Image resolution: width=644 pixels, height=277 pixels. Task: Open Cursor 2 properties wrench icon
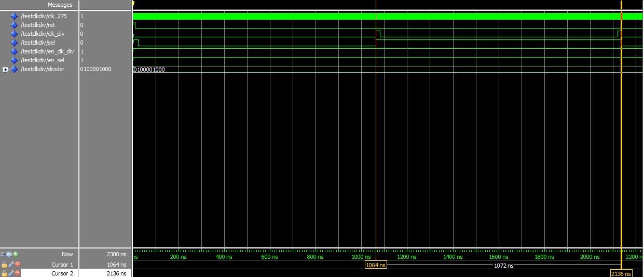click(10, 273)
